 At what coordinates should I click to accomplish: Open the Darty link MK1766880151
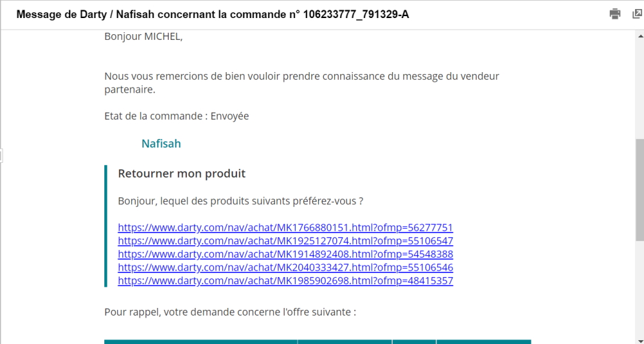285,227
